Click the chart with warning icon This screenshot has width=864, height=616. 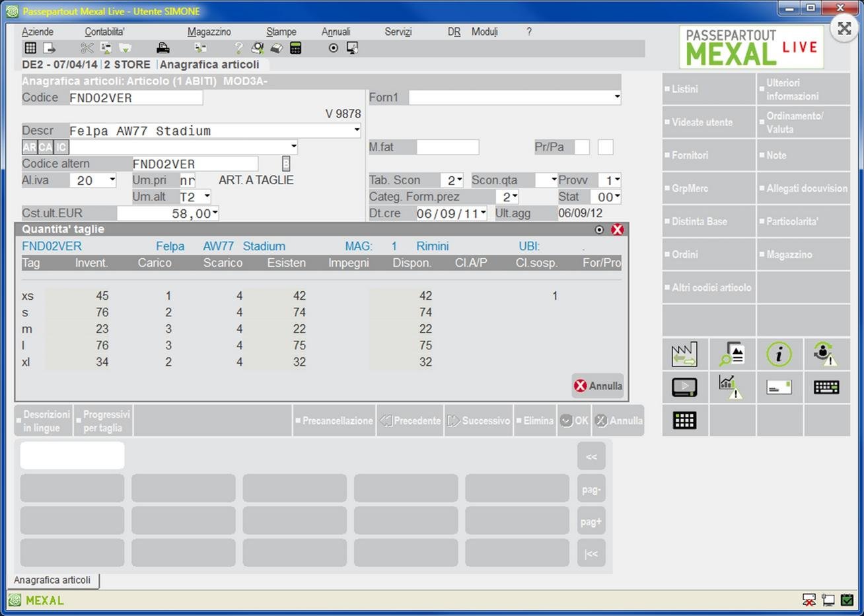(x=731, y=388)
